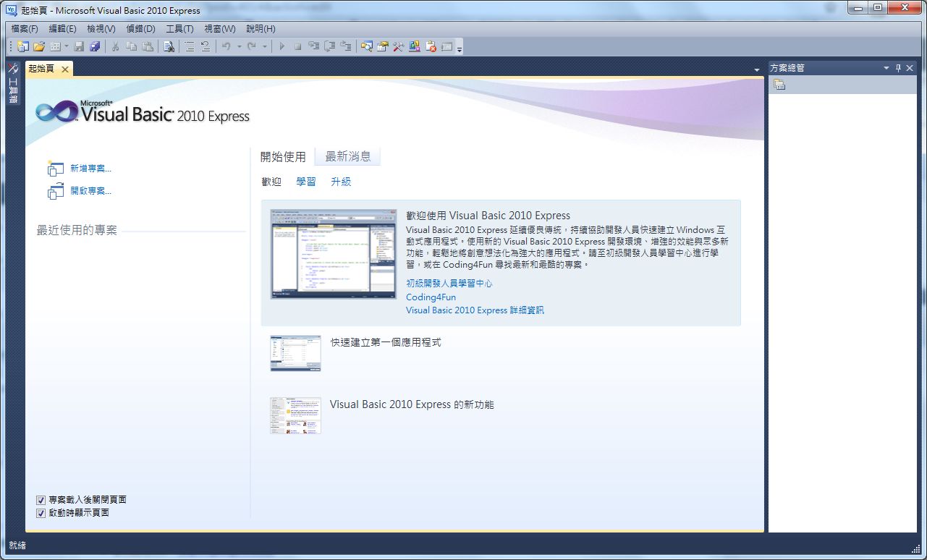
Task: Open the 工具(T) menu
Action: (x=179, y=29)
